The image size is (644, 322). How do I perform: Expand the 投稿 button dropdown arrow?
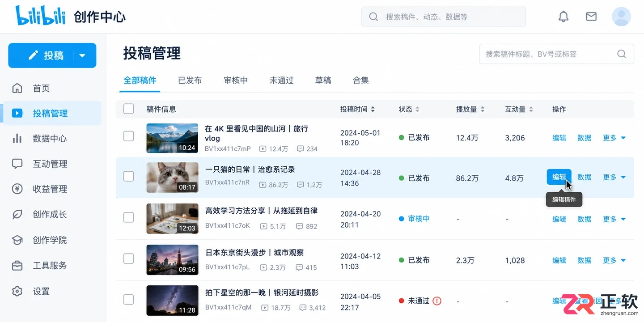[82, 55]
